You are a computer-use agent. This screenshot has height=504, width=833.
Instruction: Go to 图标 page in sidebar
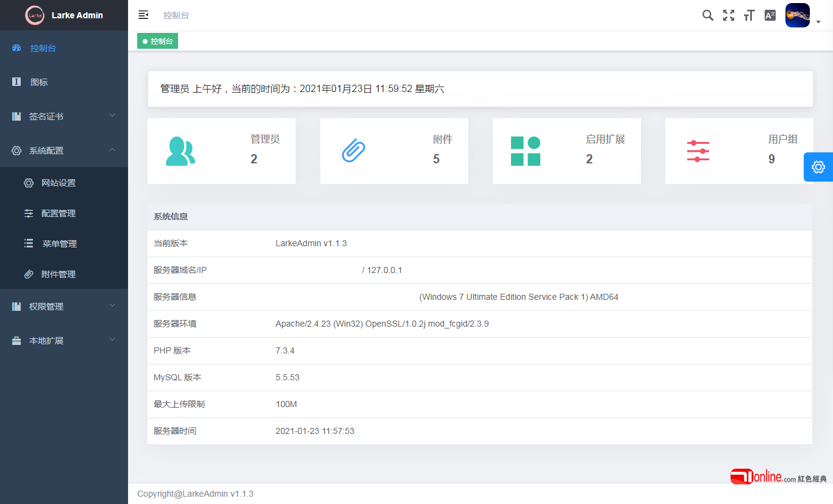64,82
